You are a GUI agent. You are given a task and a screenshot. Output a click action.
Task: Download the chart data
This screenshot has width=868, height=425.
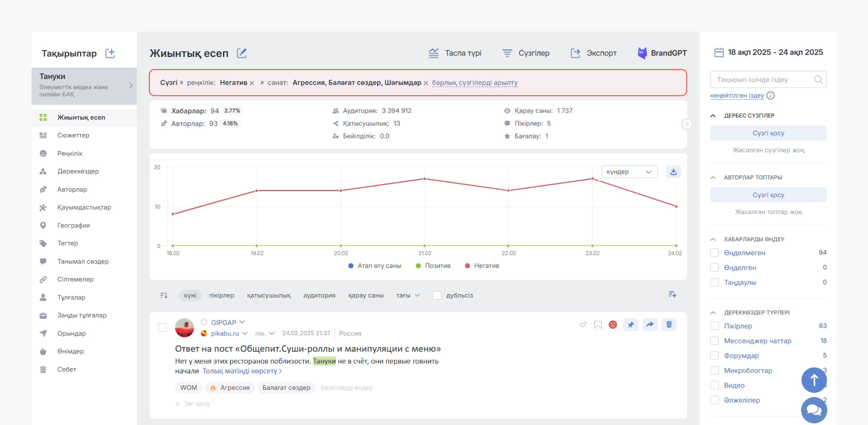point(673,172)
